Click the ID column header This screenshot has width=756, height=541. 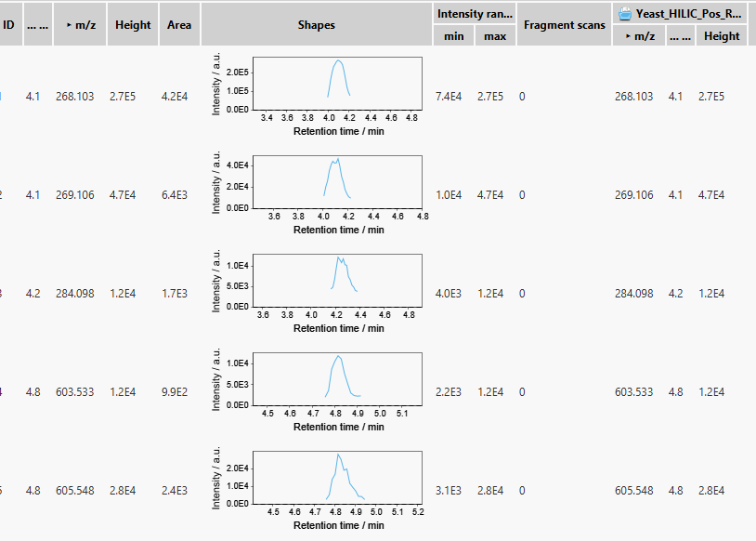(x=9, y=25)
